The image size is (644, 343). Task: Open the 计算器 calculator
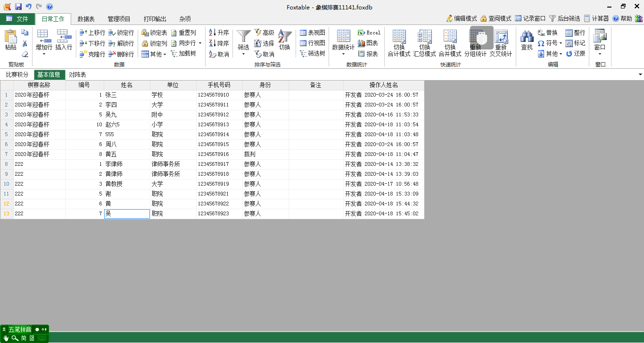[x=596, y=19]
